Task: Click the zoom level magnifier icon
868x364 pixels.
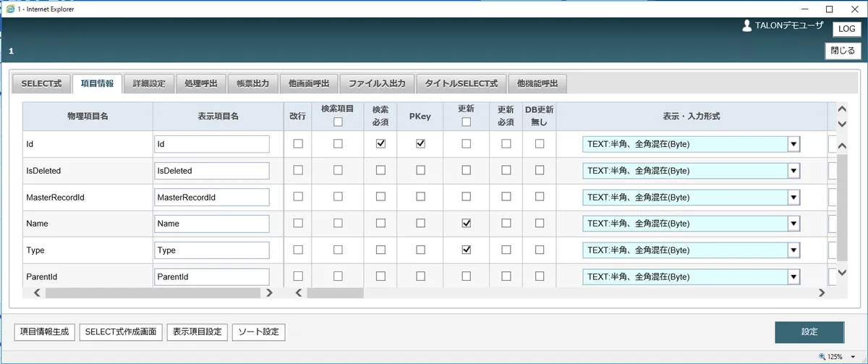Action: tap(822, 357)
